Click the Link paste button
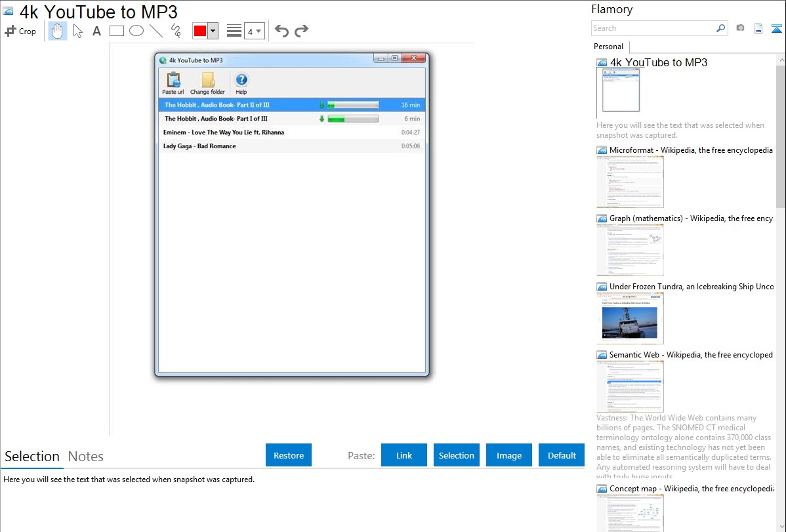 pos(404,455)
